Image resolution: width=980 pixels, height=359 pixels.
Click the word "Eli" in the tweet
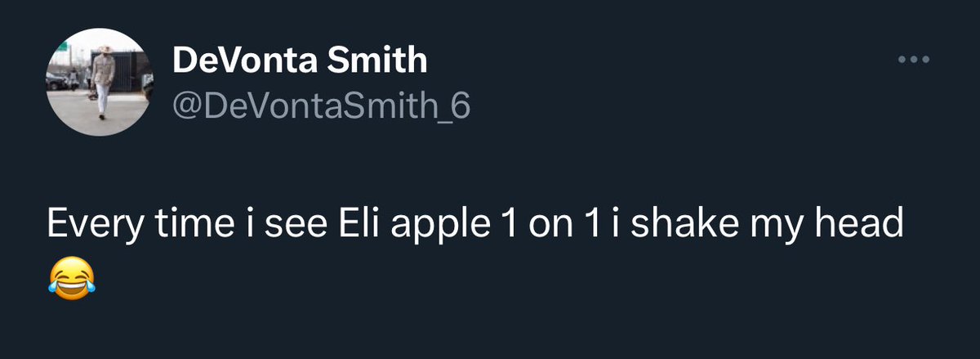click(350, 223)
